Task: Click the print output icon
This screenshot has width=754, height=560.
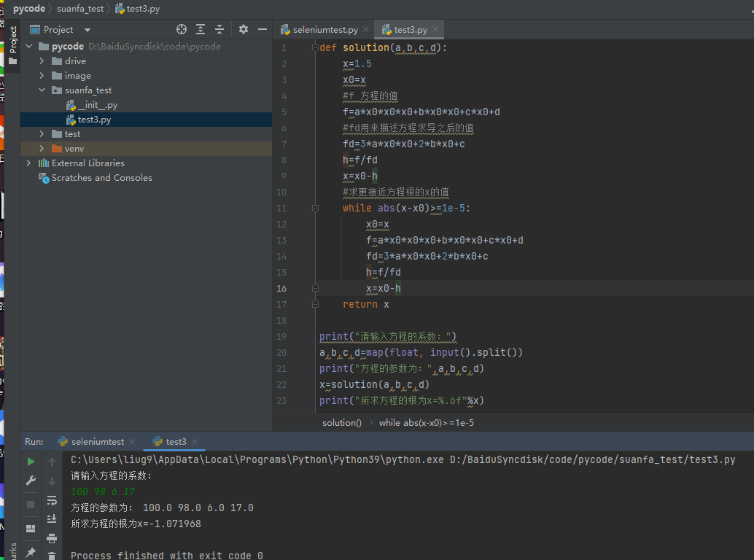Action: (x=52, y=538)
